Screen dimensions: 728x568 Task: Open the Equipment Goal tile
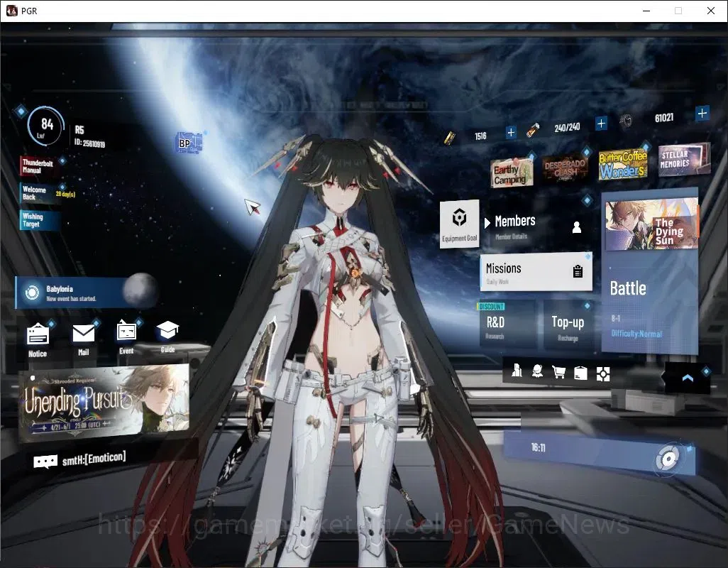point(459,224)
